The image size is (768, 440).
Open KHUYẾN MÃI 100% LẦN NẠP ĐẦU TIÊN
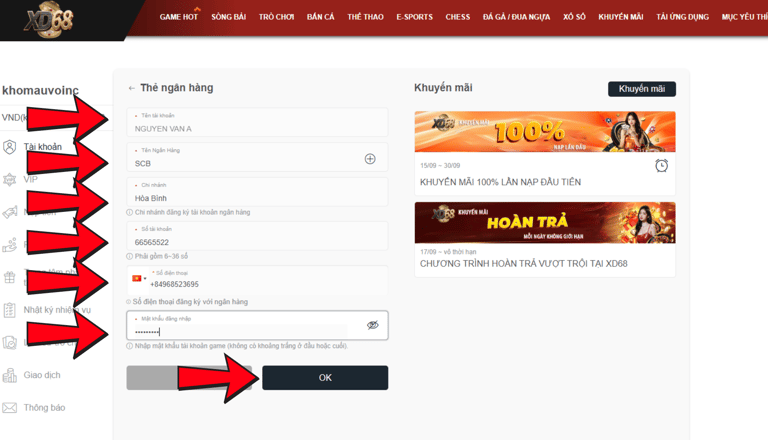[x=500, y=182]
